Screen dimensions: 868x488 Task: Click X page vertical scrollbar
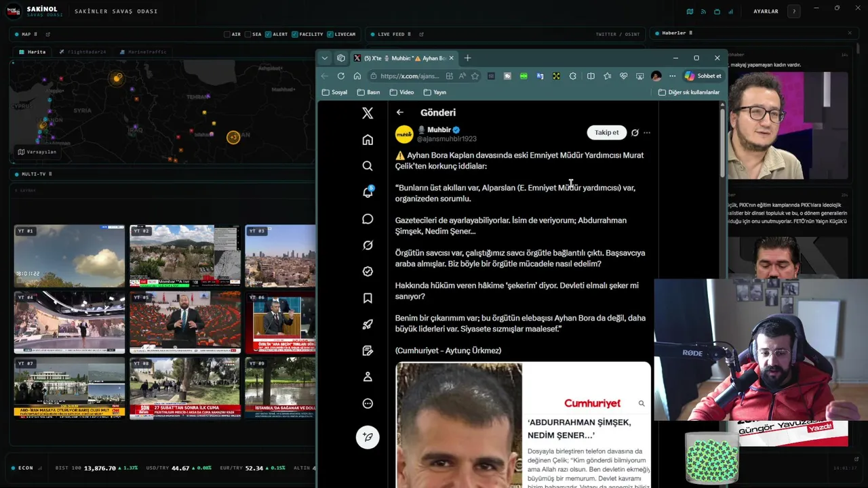(722, 142)
